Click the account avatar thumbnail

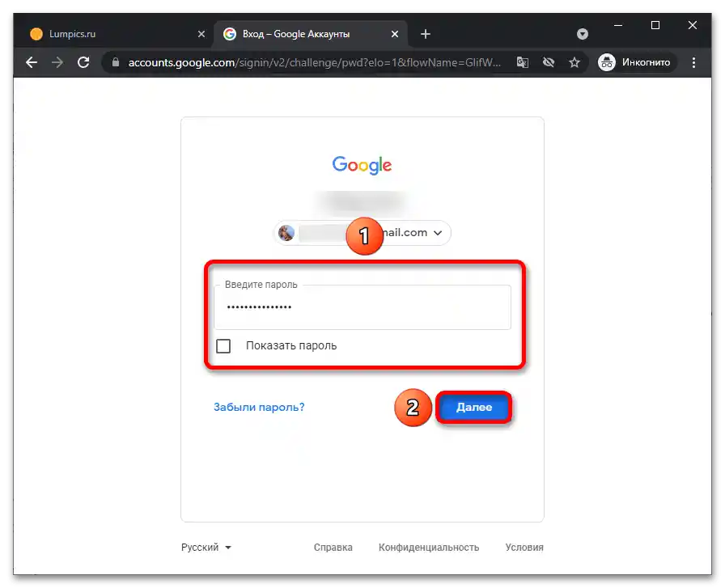[x=286, y=232]
